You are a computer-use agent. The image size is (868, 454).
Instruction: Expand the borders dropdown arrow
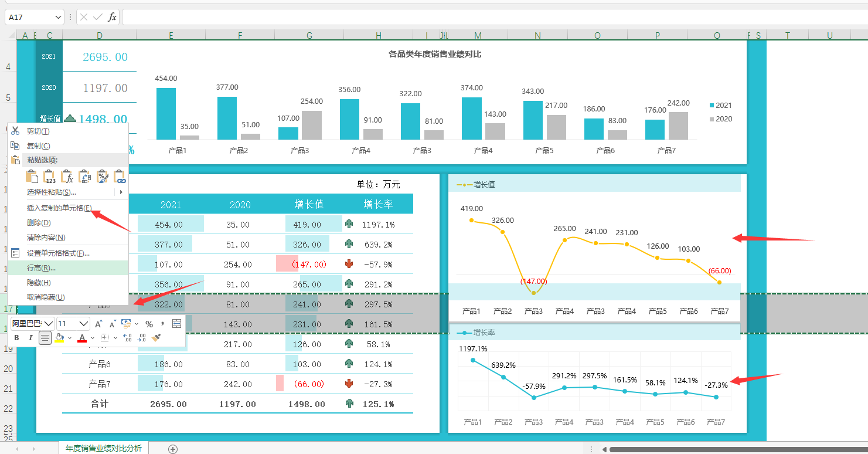[x=115, y=338]
